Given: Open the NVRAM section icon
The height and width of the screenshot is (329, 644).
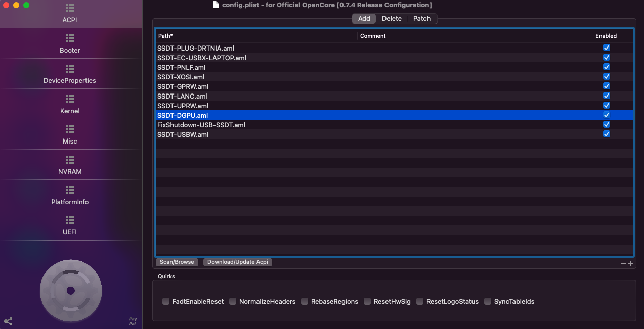Looking at the screenshot, I should [x=70, y=160].
